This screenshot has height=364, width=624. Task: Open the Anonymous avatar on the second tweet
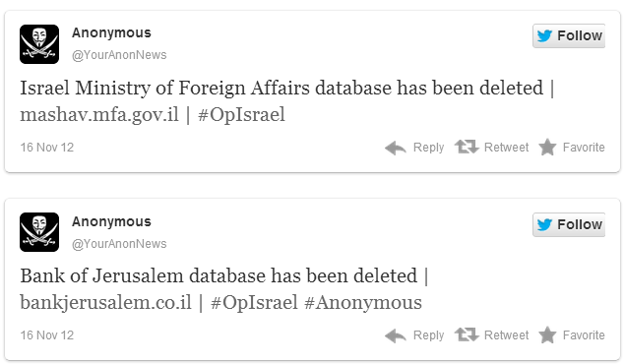pyautogui.click(x=39, y=232)
